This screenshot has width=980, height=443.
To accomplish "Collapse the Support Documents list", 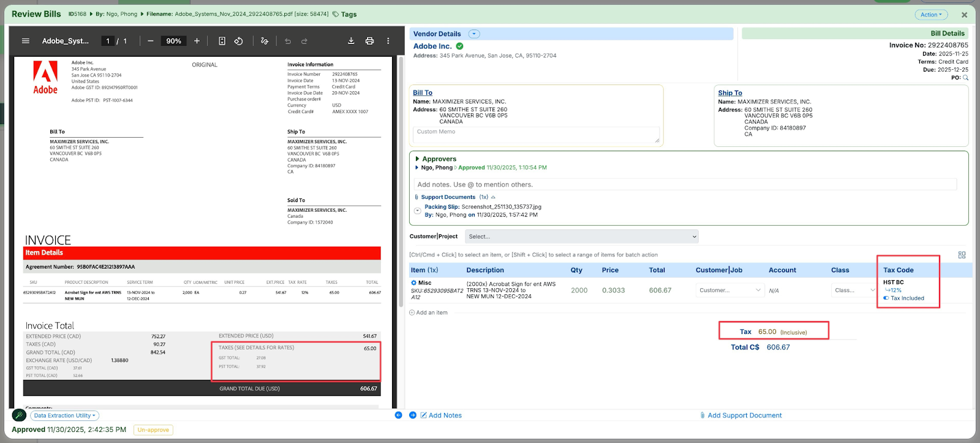I will (x=493, y=197).
